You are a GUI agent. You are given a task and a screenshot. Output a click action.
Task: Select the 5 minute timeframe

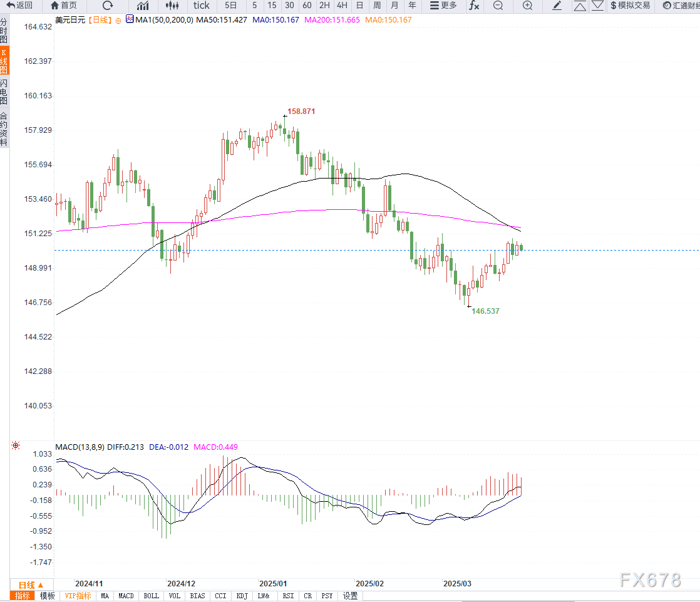point(254,6)
